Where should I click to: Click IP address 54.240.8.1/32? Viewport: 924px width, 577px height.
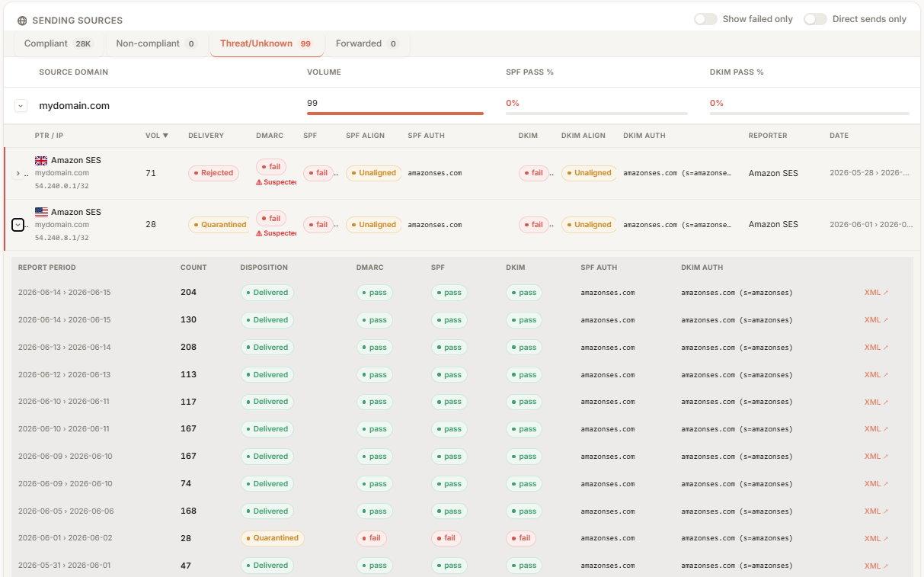click(62, 238)
